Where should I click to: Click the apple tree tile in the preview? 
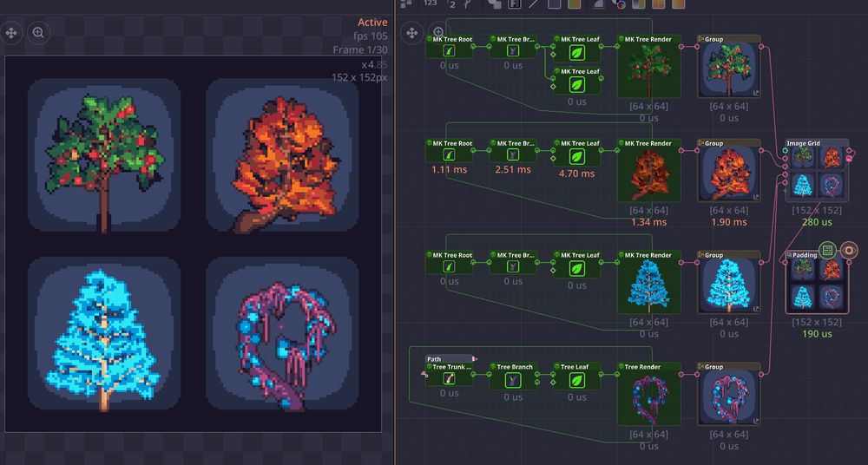104,154
